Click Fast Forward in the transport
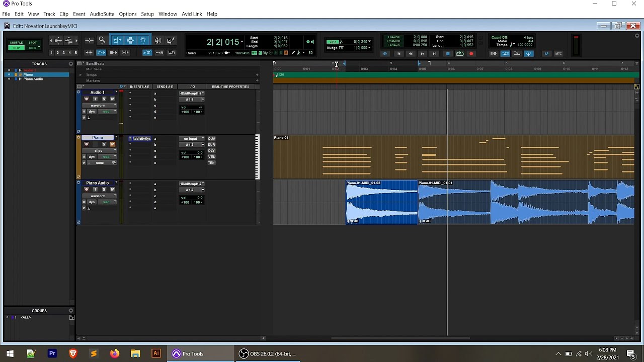The image size is (644, 362). coord(423,54)
